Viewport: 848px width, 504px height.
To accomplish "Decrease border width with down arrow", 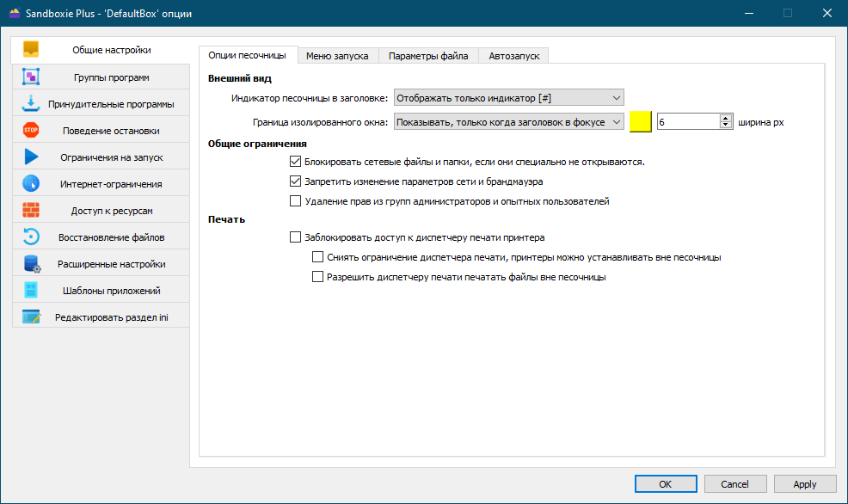I will click(726, 126).
